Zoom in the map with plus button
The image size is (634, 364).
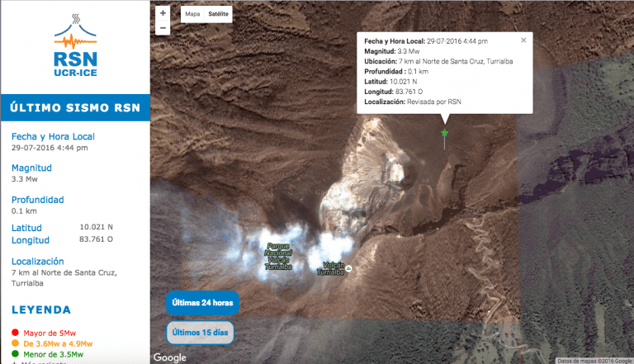point(163,13)
